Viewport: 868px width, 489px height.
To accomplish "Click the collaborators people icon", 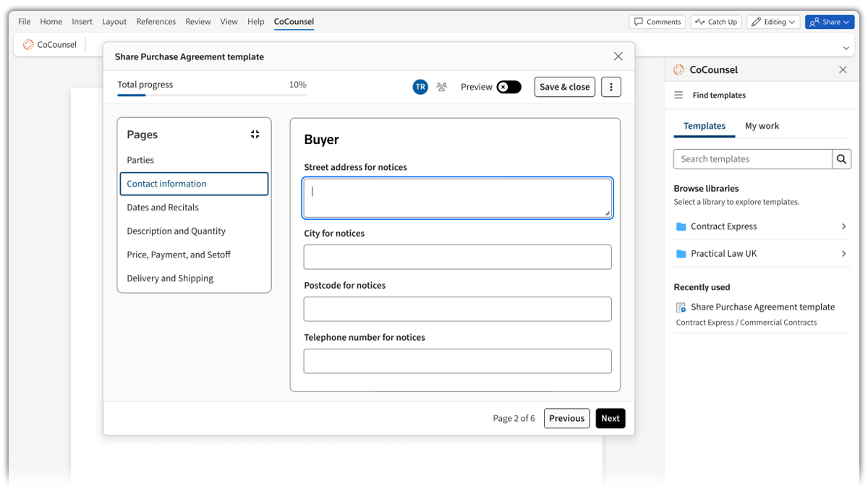I will click(x=441, y=87).
